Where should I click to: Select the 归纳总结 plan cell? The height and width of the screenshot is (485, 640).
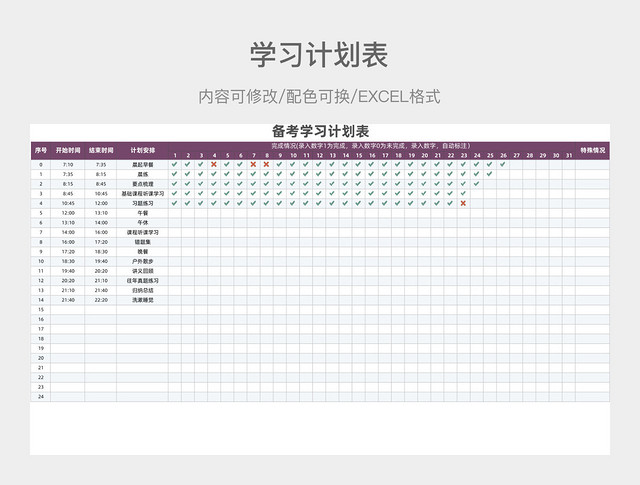coord(142,290)
